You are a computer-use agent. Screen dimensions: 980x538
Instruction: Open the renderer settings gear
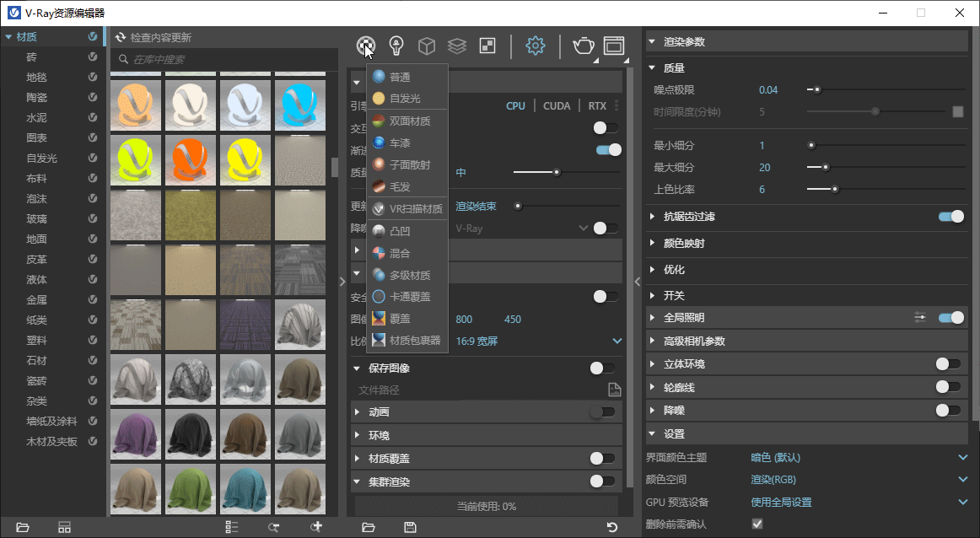pos(535,46)
